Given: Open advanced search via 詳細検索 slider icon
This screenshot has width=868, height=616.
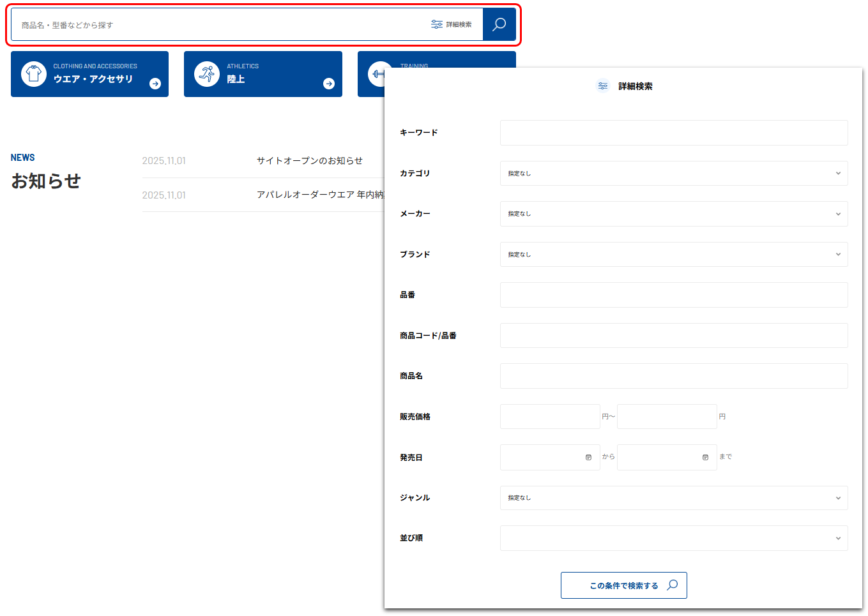Looking at the screenshot, I should click(x=437, y=24).
